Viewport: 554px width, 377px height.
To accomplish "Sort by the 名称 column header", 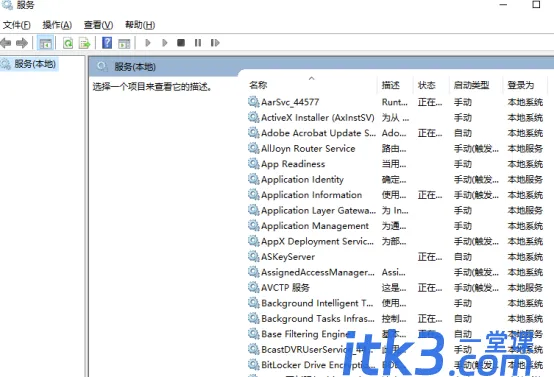I will pyautogui.click(x=312, y=85).
